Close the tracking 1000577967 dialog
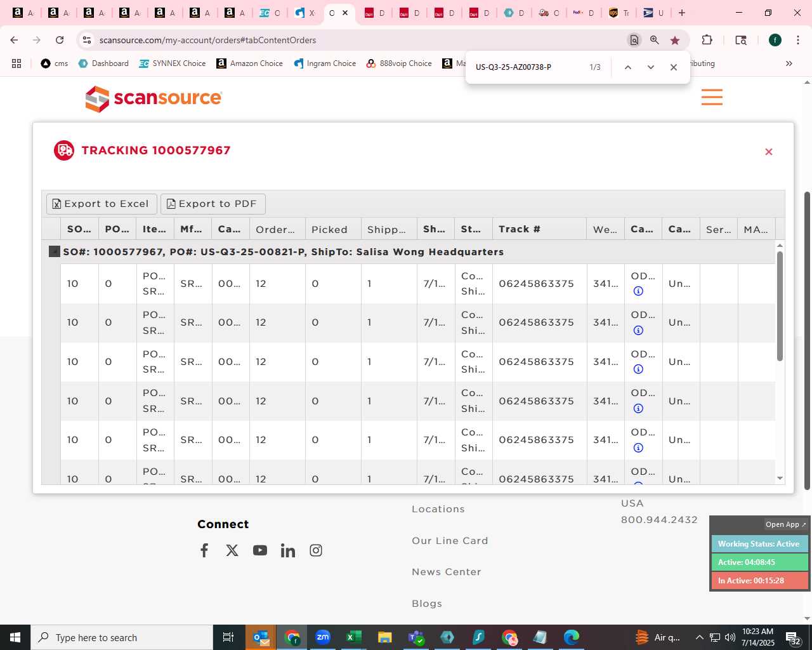Image resolution: width=812 pixels, height=650 pixels. 768,152
